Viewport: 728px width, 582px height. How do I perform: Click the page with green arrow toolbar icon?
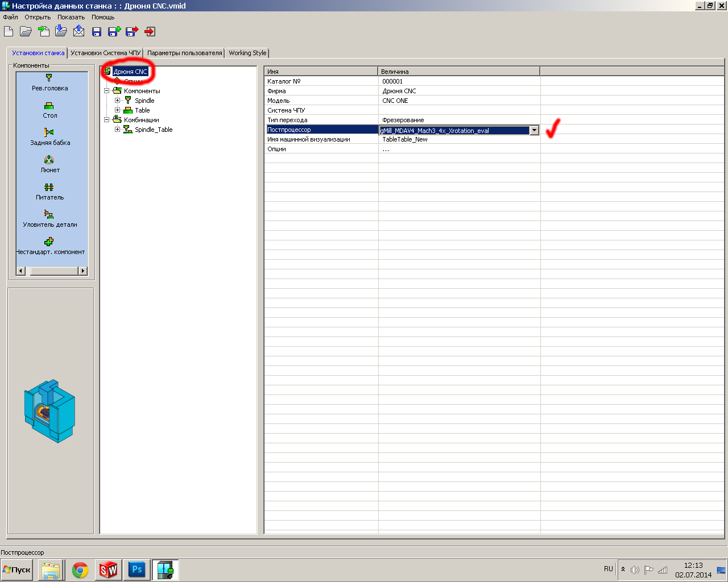click(44, 31)
